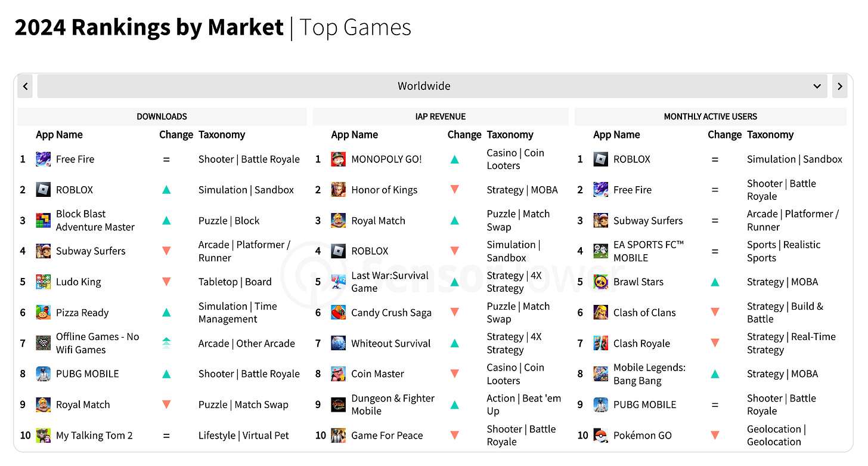Click the Dungeon & Fighter Mobile icon
868x466 pixels.
338,405
